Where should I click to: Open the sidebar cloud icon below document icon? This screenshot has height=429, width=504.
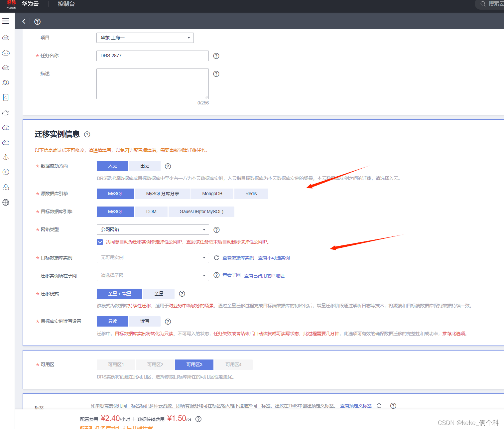(x=6, y=112)
